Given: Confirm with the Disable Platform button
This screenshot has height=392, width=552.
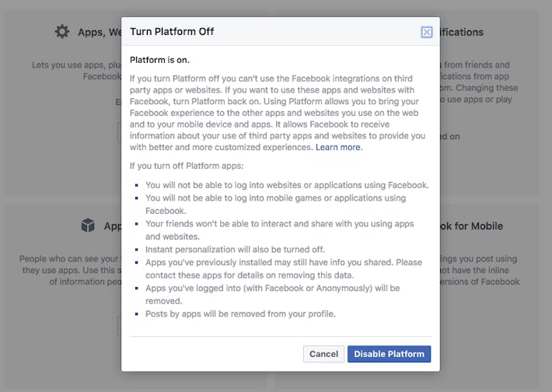Looking at the screenshot, I should tap(389, 354).
